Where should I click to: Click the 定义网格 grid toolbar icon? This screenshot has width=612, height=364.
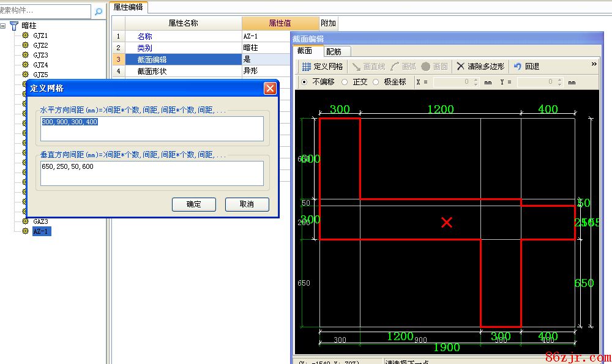point(307,66)
